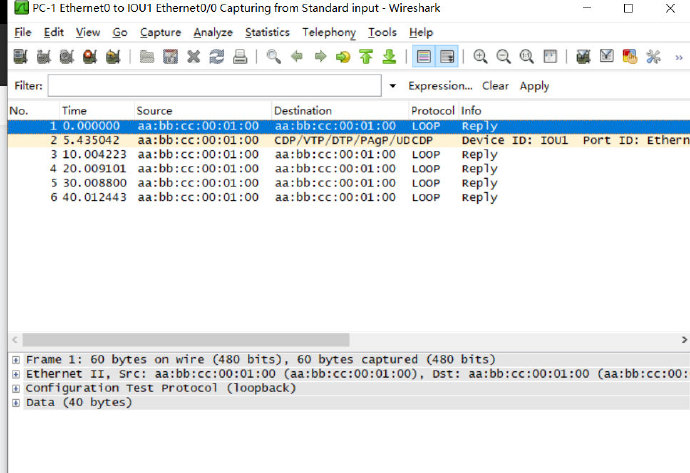Image resolution: width=690 pixels, height=473 pixels.
Task: Open the Tools menu
Action: coord(382,33)
